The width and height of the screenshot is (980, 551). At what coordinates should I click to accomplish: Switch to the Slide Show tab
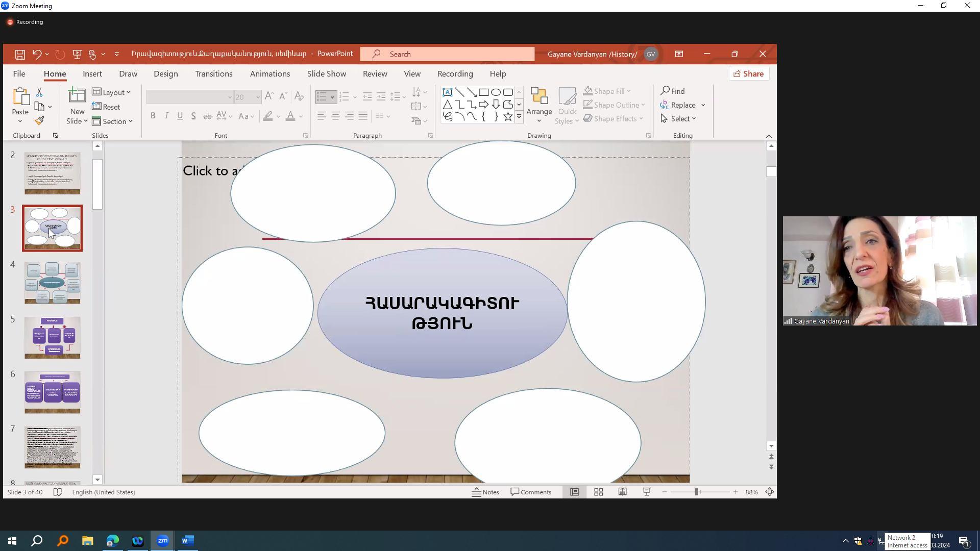click(x=326, y=74)
